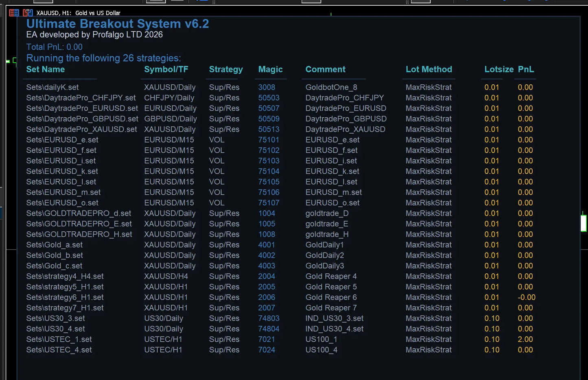Click the Lot Method column header
This screenshot has height=380, width=588.
point(429,69)
